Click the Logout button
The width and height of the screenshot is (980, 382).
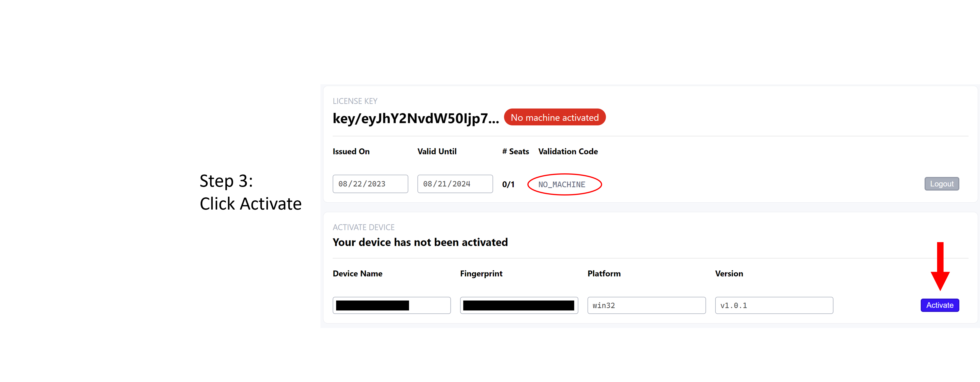coord(941,184)
